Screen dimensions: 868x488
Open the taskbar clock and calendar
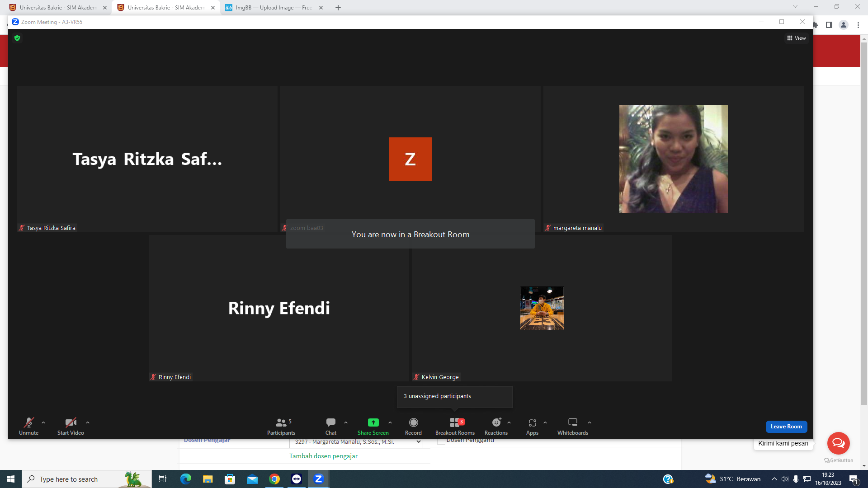click(x=828, y=479)
